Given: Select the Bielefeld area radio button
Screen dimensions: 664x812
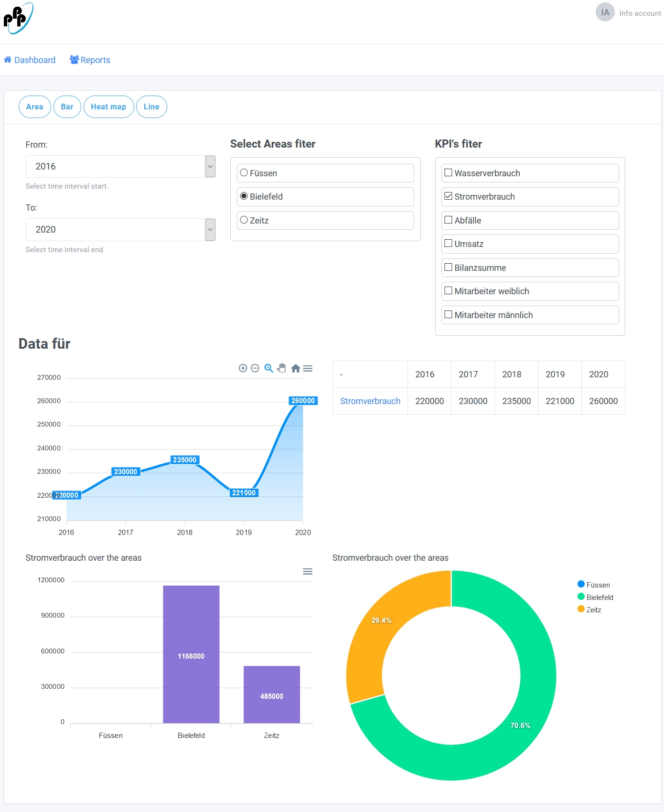Looking at the screenshot, I should point(244,196).
